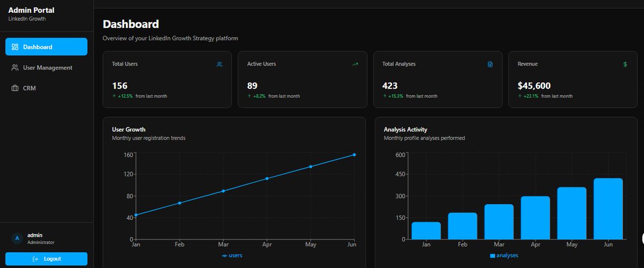This screenshot has width=644, height=268.
Task: Click the Total Analyses card label
Action: 399,64
